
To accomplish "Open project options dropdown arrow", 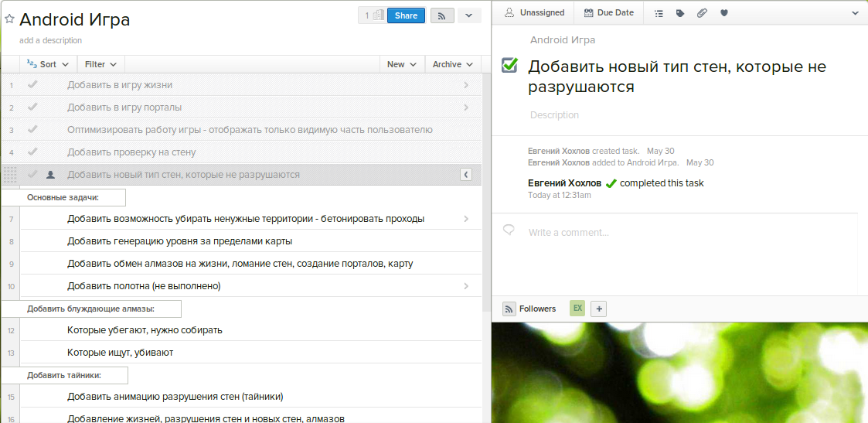I will tap(469, 15).
